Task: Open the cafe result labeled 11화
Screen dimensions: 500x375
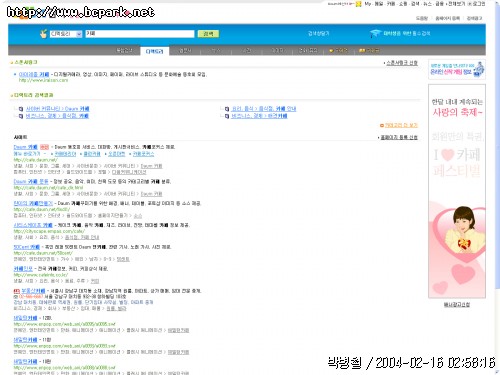Action: (x=25, y=340)
